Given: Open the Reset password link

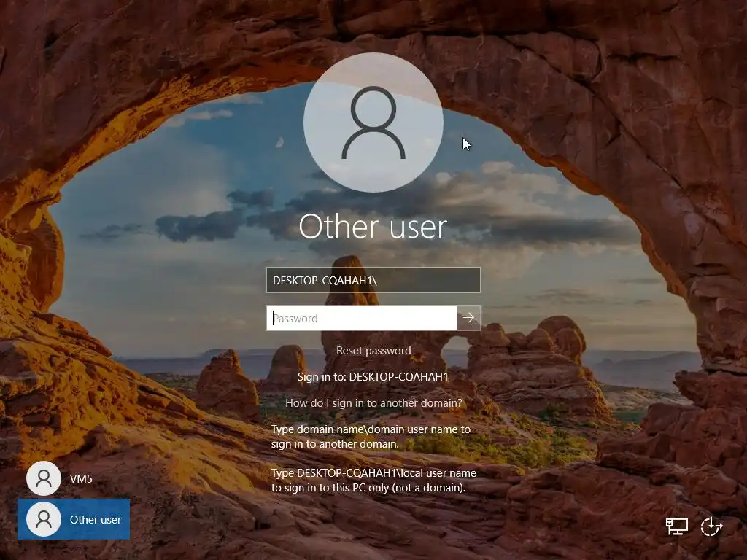Looking at the screenshot, I should 373,351.
